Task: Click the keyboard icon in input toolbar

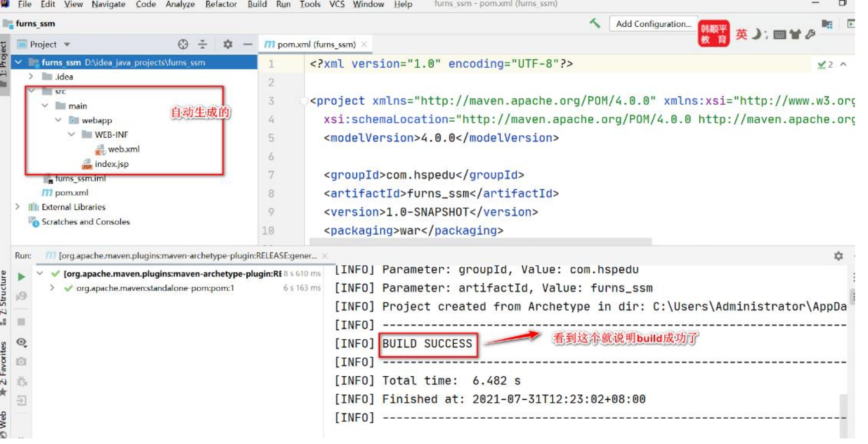Action: 779,35
